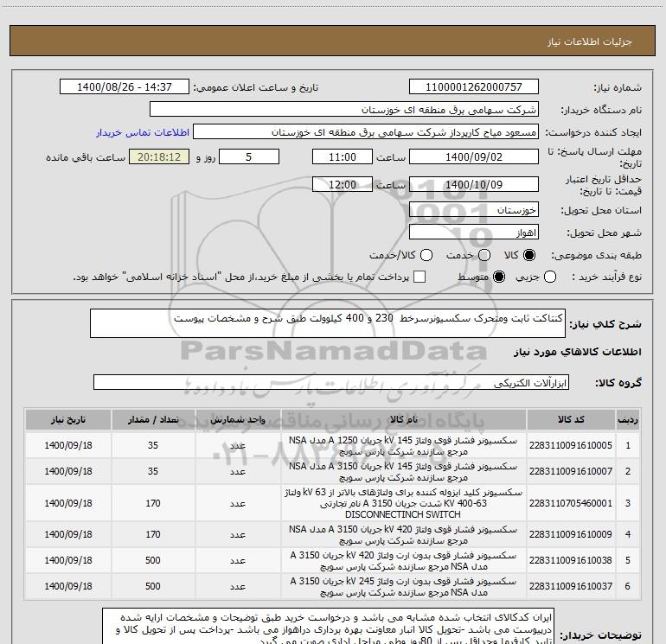The height and width of the screenshot is (644, 666).
Task: Click the response deadline date 1400/09/02 field
Action: [x=473, y=157]
